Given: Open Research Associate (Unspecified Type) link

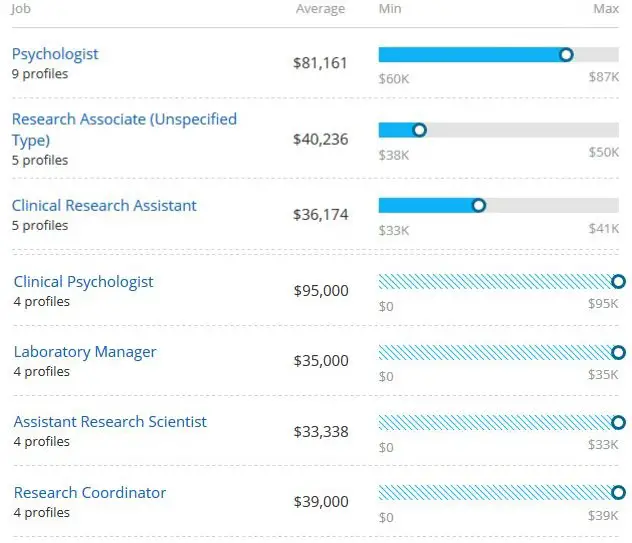Looking at the screenshot, I should tap(124, 119).
